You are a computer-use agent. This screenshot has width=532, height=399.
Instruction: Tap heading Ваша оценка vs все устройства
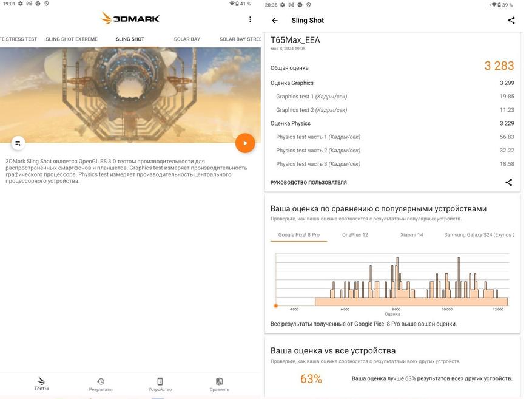pyautogui.click(x=333, y=351)
